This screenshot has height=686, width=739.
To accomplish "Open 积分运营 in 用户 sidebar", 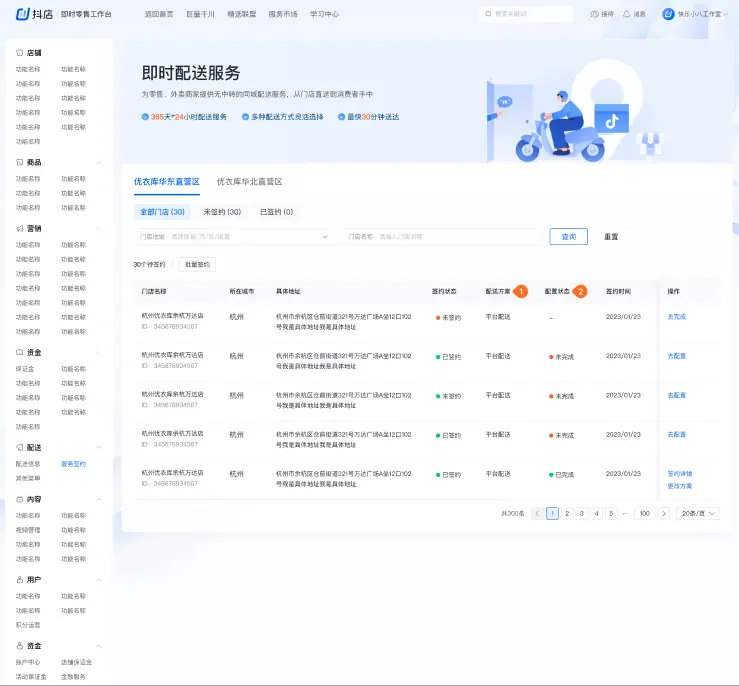I will point(28,625).
